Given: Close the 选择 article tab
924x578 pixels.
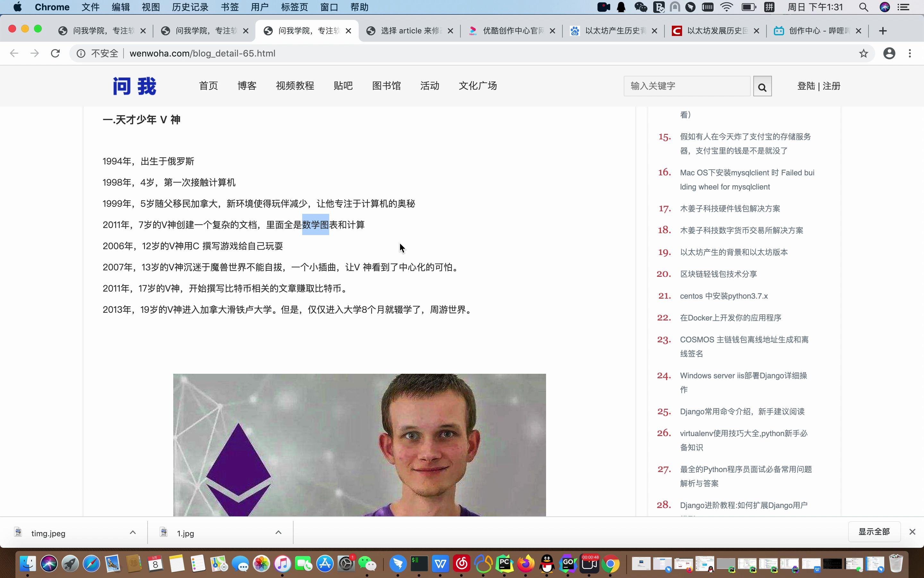Looking at the screenshot, I should [x=450, y=31].
